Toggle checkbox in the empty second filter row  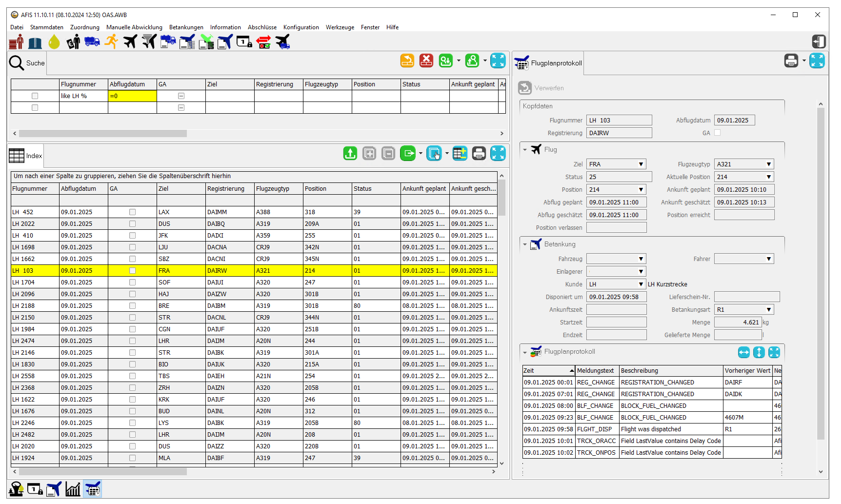point(35,108)
